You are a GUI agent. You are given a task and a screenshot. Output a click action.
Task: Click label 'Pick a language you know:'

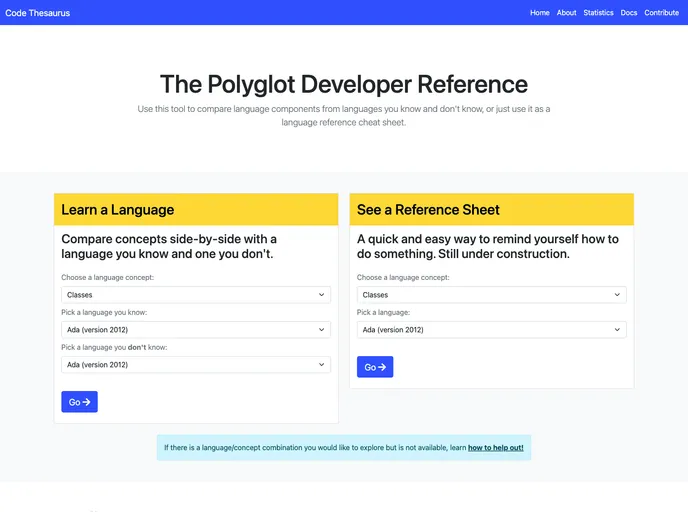pos(104,312)
